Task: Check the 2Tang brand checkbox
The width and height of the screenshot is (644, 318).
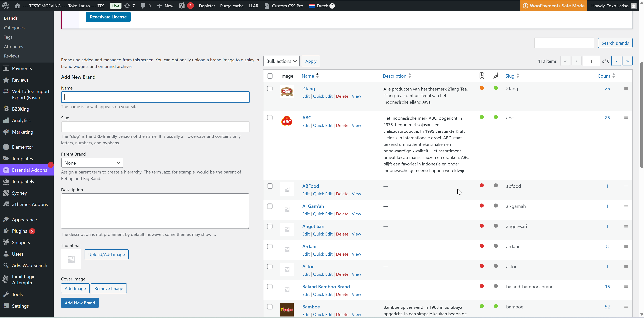Action: pos(270,89)
